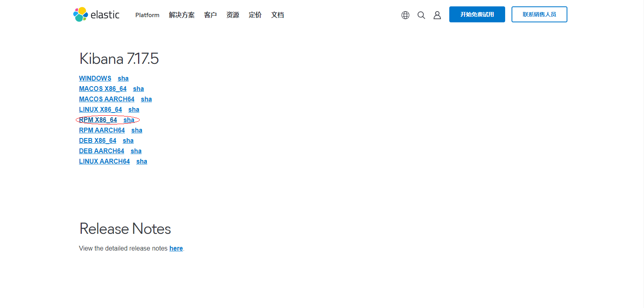Download the MACOS X86_64 package

click(x=103, y=89)
